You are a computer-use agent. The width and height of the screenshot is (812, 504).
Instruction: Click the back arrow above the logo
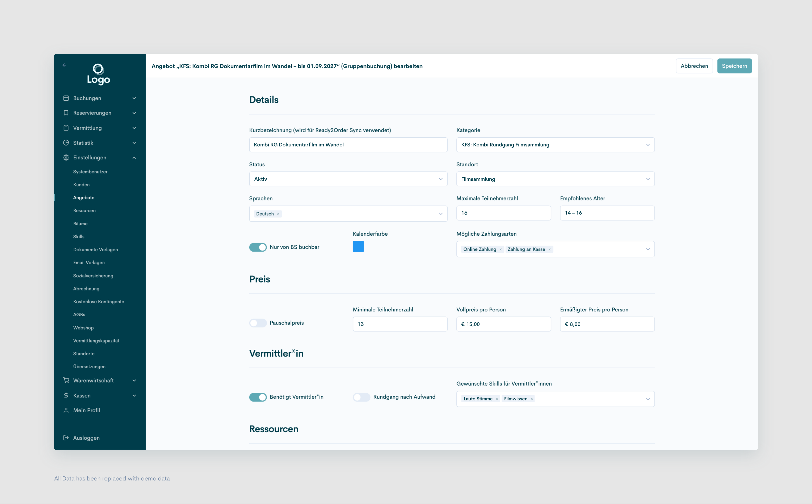(x=64, y=65)
